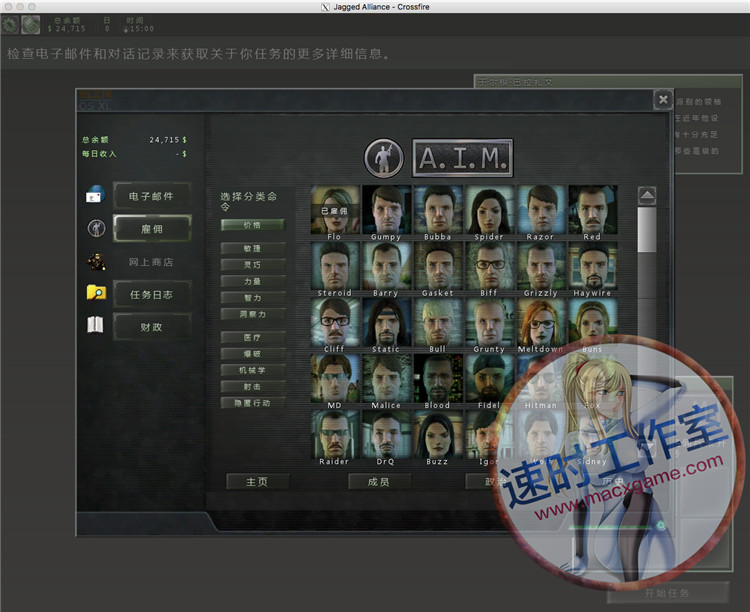
Task: Click the mercenary list scrollbar thumb
Action: point(647,230)
